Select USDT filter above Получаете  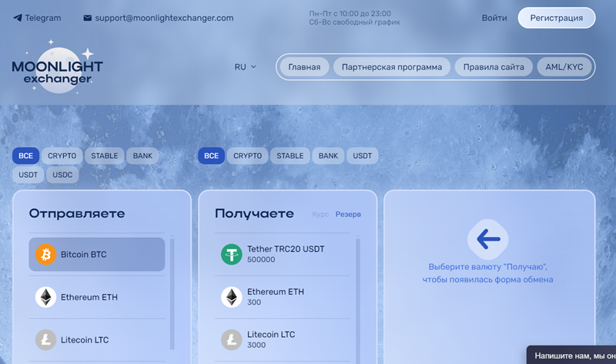coord(362,156)
